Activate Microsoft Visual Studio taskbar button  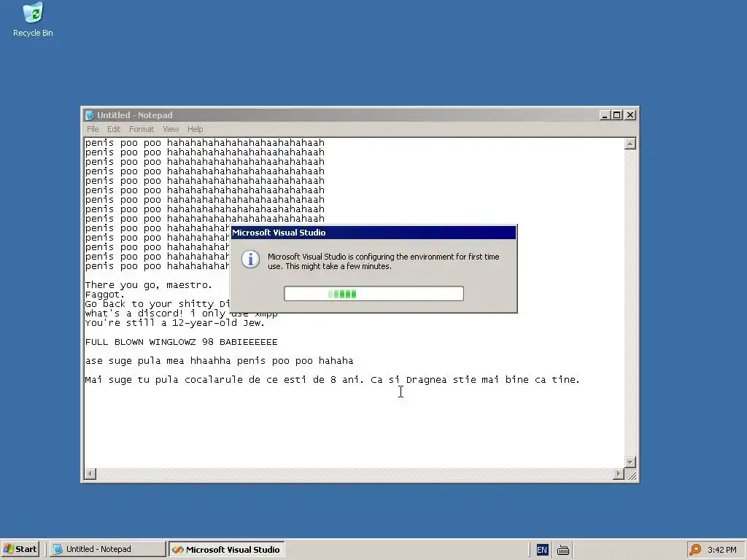click(227, 549)
